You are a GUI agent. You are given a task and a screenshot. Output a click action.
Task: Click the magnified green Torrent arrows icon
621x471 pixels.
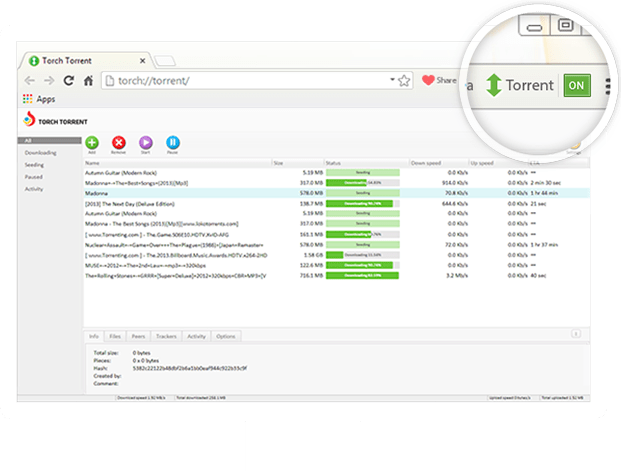[493, 85]
